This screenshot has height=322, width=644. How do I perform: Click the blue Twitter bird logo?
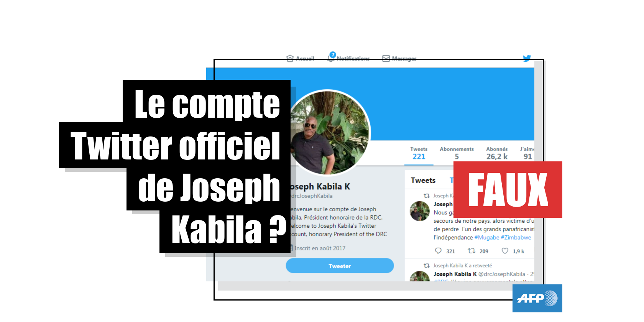click(x=527, y=58)
